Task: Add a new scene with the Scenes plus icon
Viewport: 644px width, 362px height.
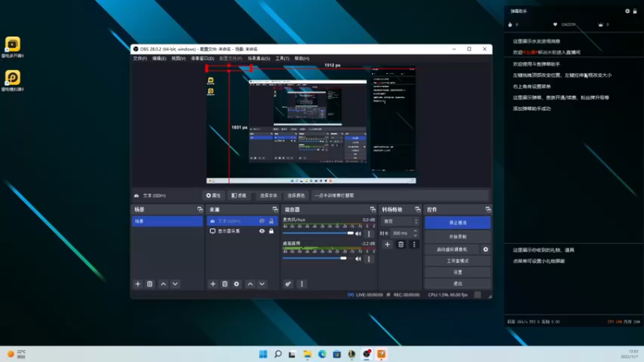Action: 138,284
